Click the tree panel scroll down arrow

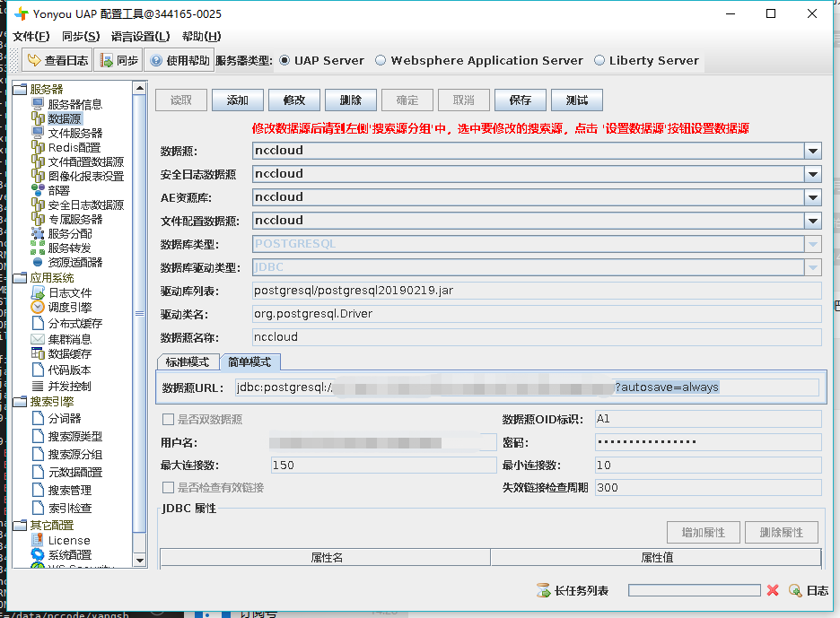tap(140, 561)
